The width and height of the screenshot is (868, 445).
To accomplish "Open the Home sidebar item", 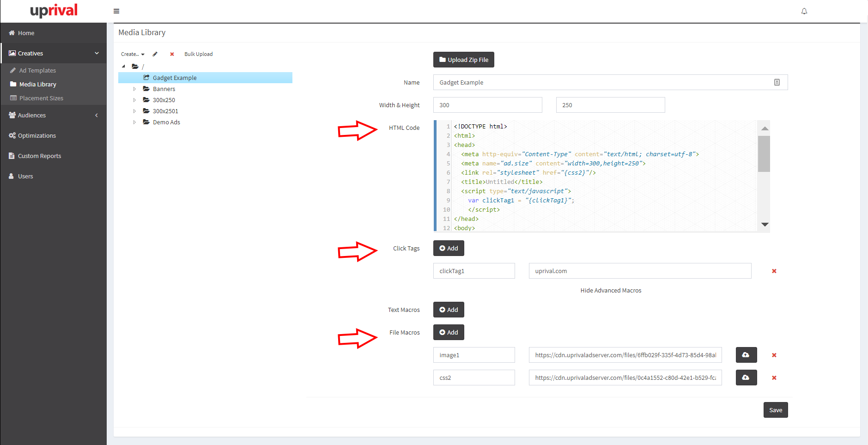I will click(53, 33).
